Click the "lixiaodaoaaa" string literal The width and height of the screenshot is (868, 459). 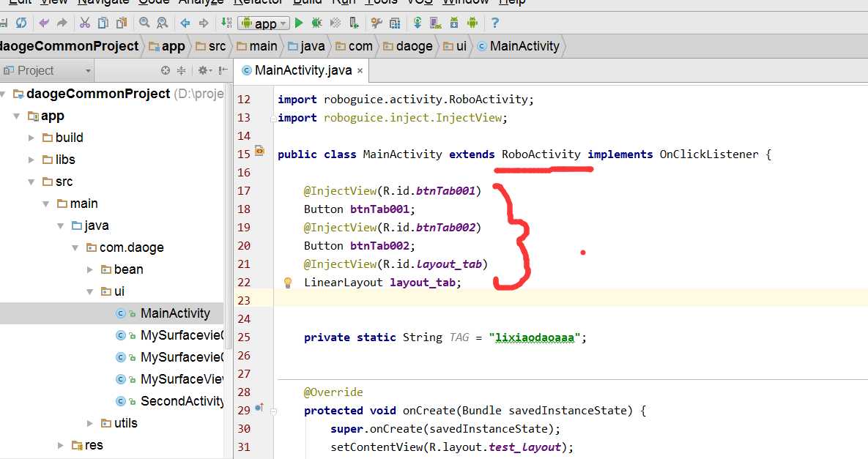coord(537,337)
